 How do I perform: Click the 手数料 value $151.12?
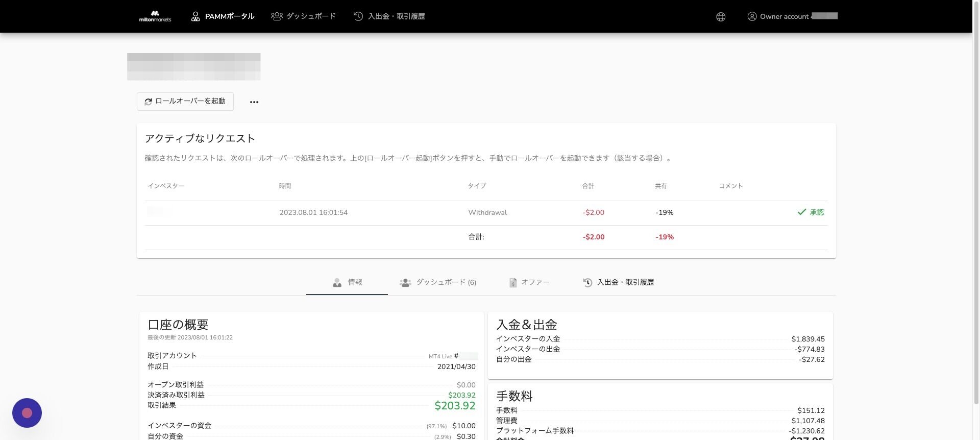click(x=811, y=410)
